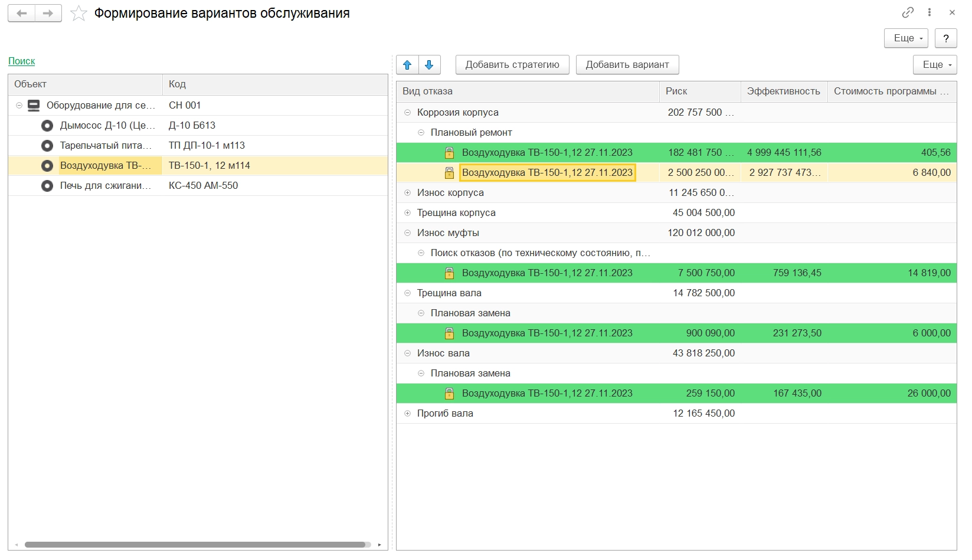972x560 pixels.
Task: Open the top-right Еще dropdown menu
Action: [906, 38]
